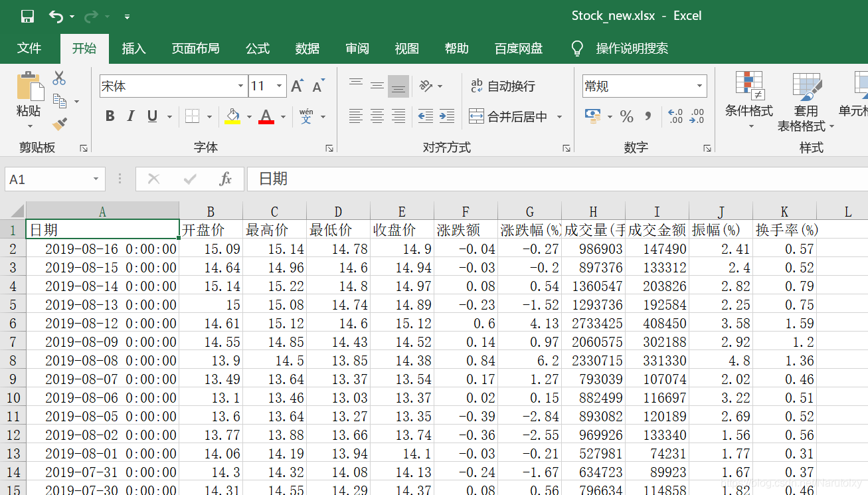Expand the 粘贴 options arrow
The height and width of the screenshot is (495, 868).
(x=29, y=126)
